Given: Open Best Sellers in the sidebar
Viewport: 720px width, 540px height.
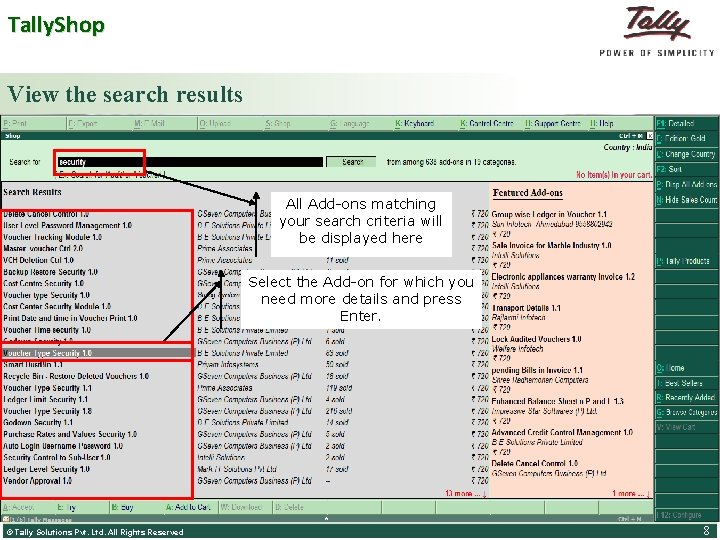Looking at the screenshot, I should [686, 383].
